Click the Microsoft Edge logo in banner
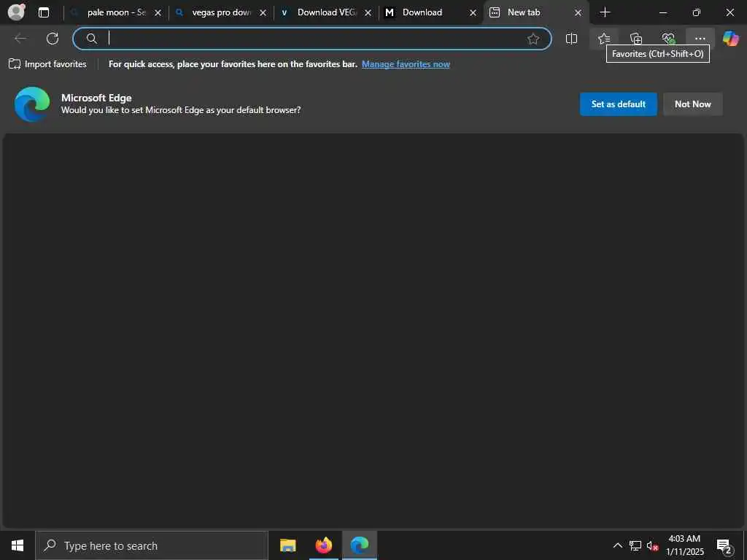Screen dimensions: 747x560 click(32, 104)
